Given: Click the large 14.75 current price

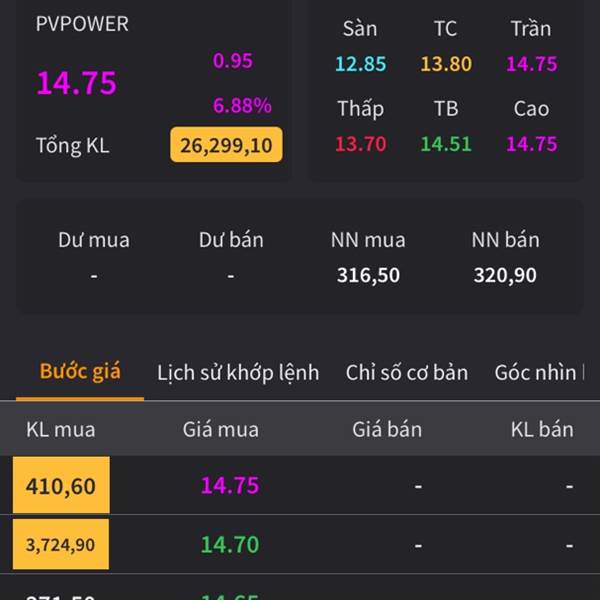Looking at the screenshot, I should [x=77, y=83].
